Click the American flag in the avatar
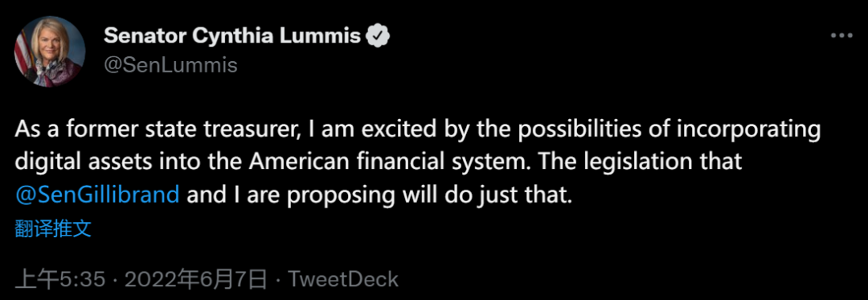The width and height of the screenshot is (868, 300). click(x=23, y=54)
